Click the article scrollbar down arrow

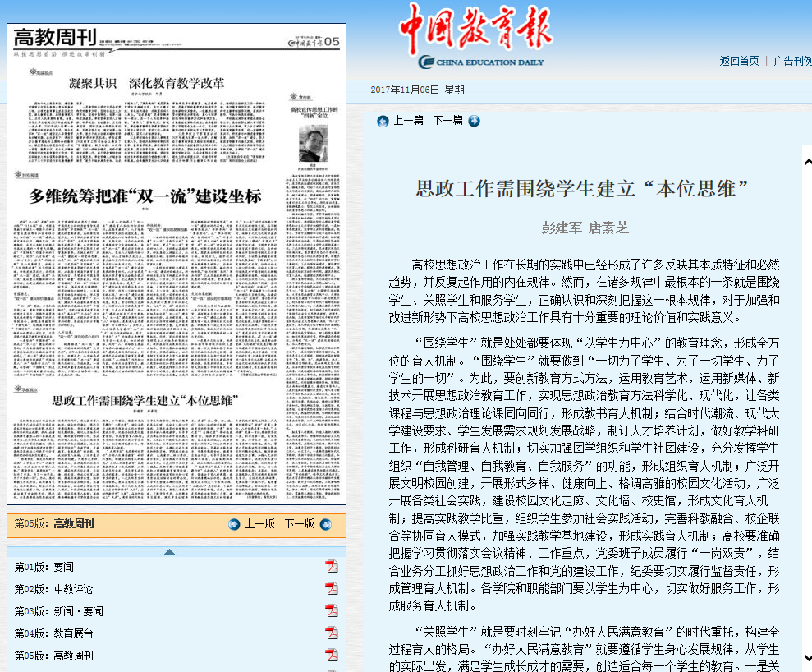[x=806, y=657]
